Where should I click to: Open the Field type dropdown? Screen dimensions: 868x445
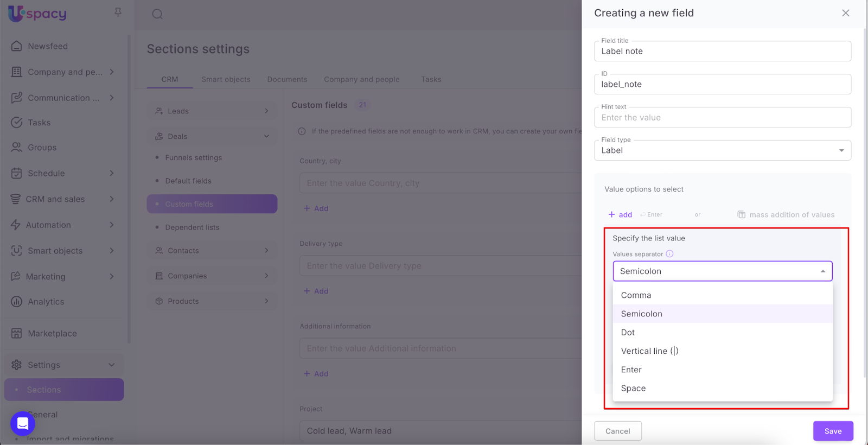click(722, 150)
